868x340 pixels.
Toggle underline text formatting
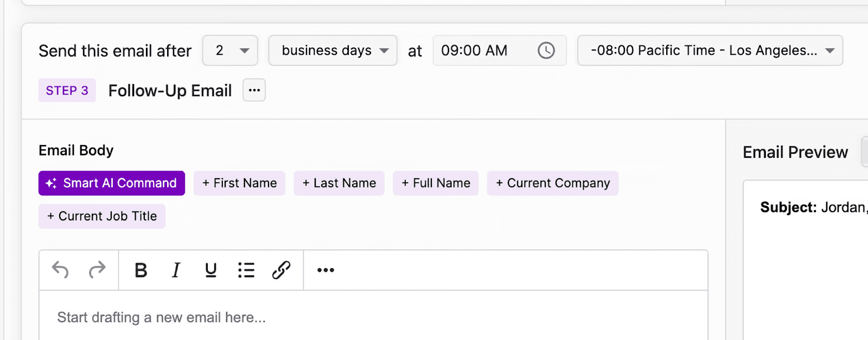click(211, 270)
